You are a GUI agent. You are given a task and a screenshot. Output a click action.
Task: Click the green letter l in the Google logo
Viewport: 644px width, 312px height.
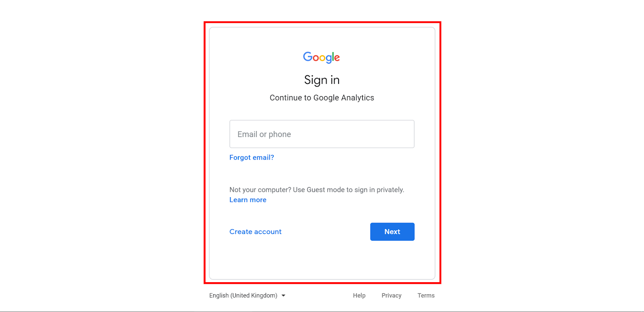(333, 56)
